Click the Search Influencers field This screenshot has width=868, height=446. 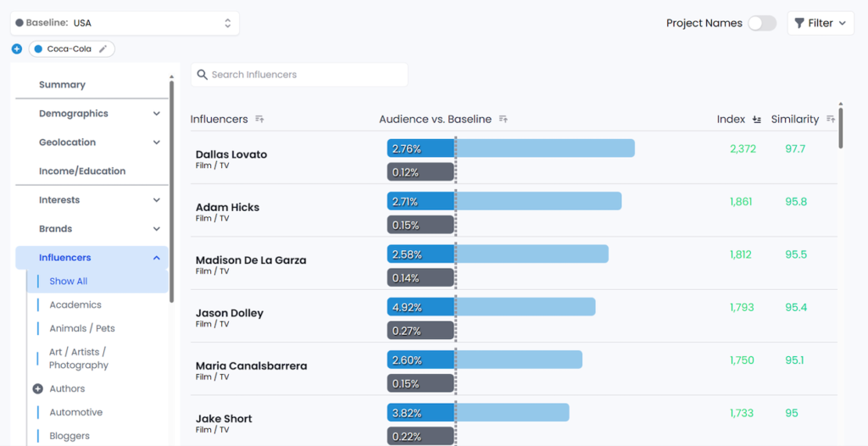[299, 75]
